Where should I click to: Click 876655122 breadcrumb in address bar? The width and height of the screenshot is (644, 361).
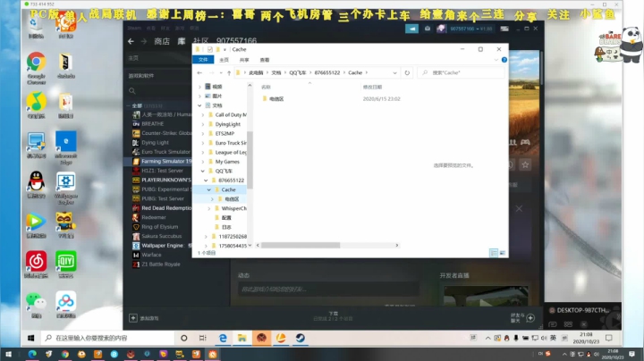327,73
